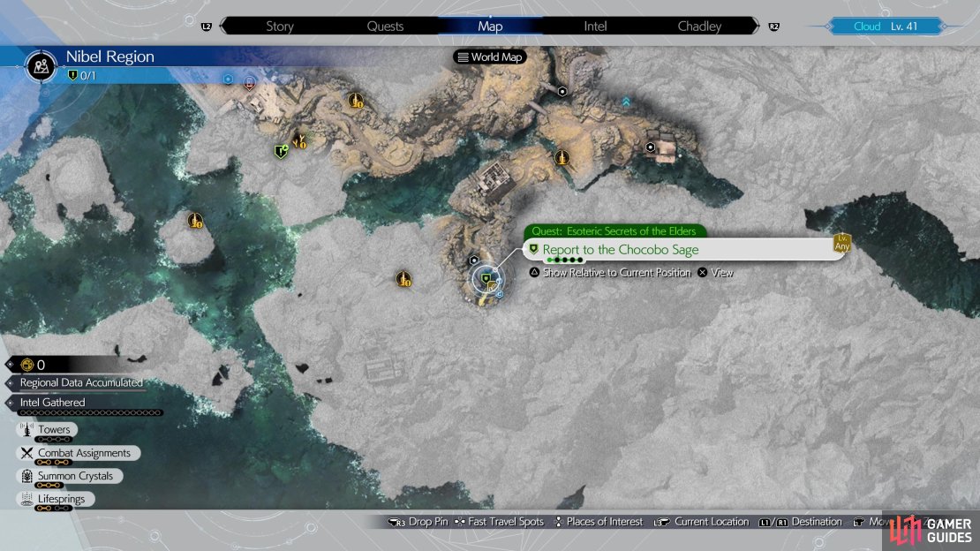Select the Map tab

tap(490, 26)
